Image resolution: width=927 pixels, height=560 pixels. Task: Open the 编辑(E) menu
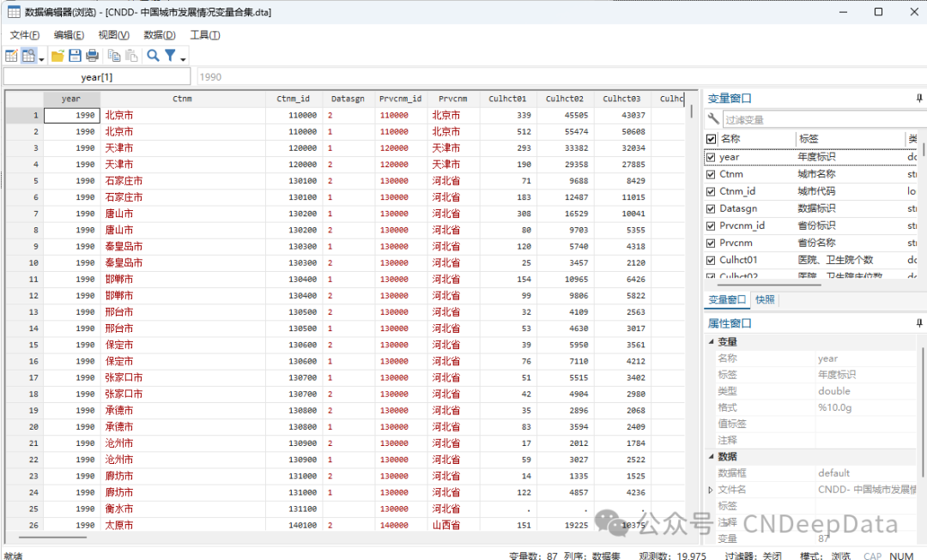[x=69, y=35]
